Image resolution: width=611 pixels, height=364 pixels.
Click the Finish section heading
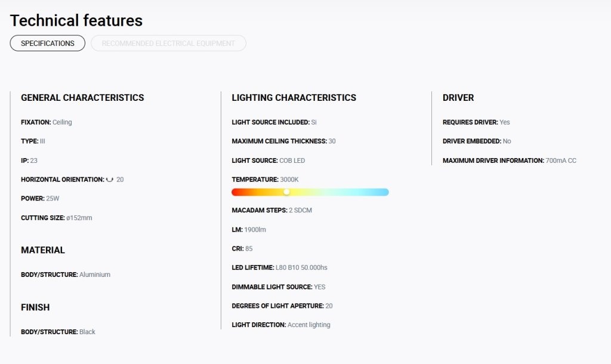tap(35, 307)
